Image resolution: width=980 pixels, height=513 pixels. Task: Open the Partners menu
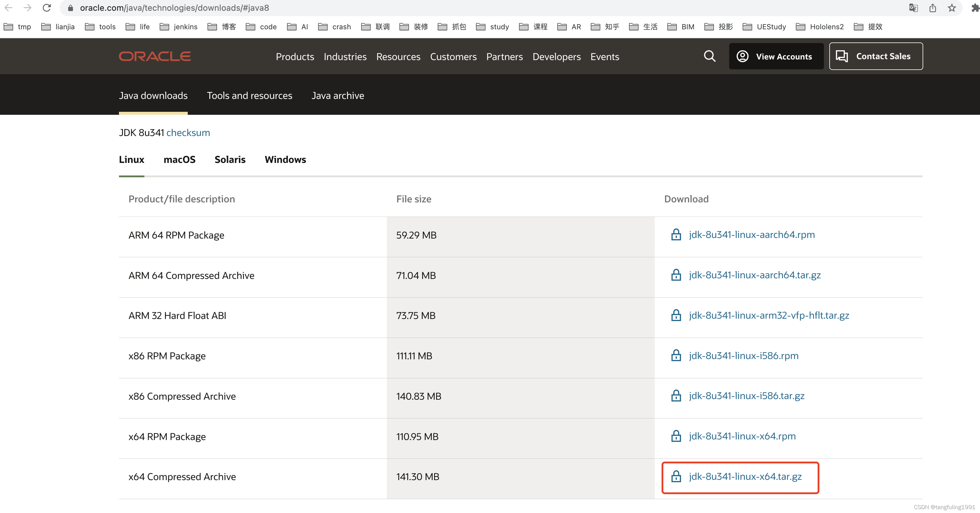click(x=504, y=57)
